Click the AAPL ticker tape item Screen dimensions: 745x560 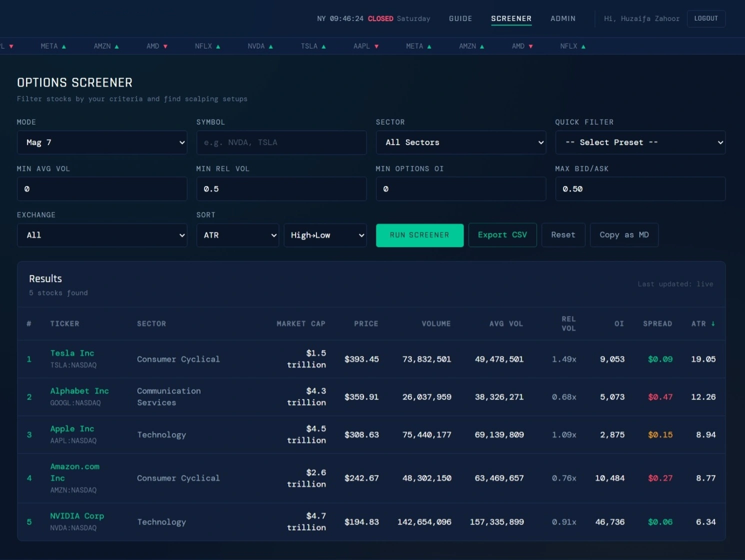(x=366, y=46)
